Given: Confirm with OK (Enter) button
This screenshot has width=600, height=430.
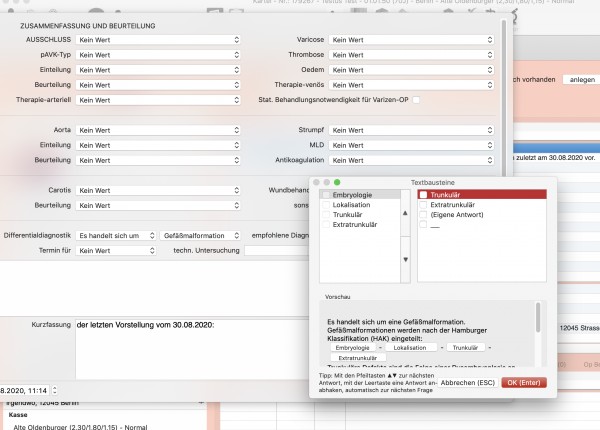Looking at the screenshot, I should 524,383.
